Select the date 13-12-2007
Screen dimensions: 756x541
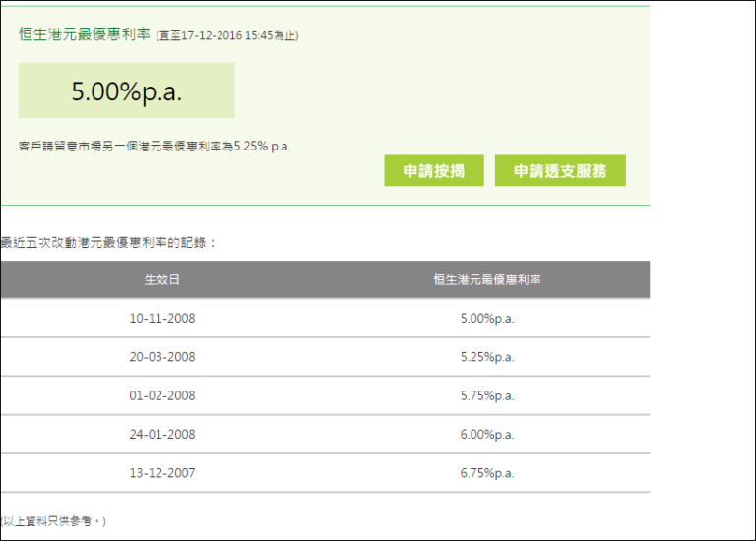(x=162, y=473)
